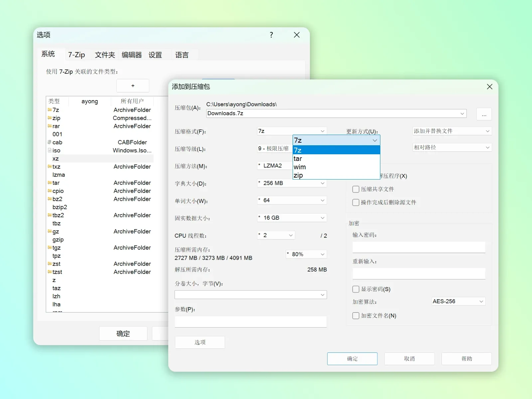Close the Options window with X
The image size is (532, 399).
[x=297, y=35]
